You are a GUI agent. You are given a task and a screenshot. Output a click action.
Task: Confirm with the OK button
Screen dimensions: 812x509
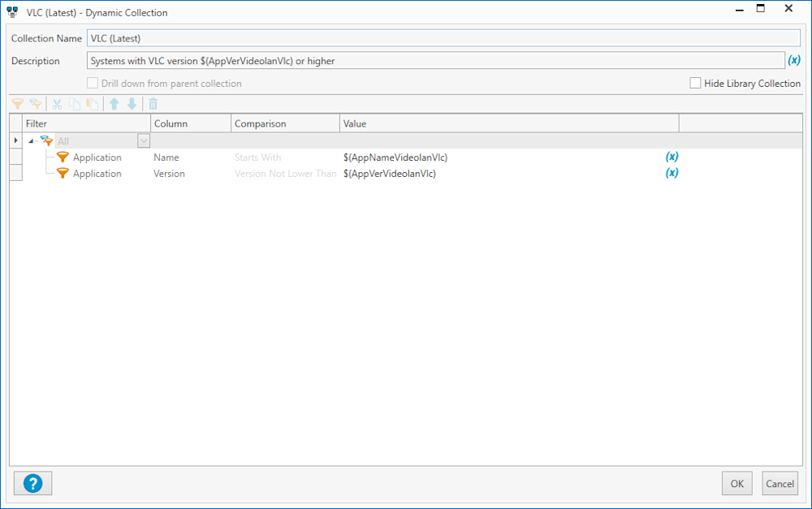coord(737,484)
